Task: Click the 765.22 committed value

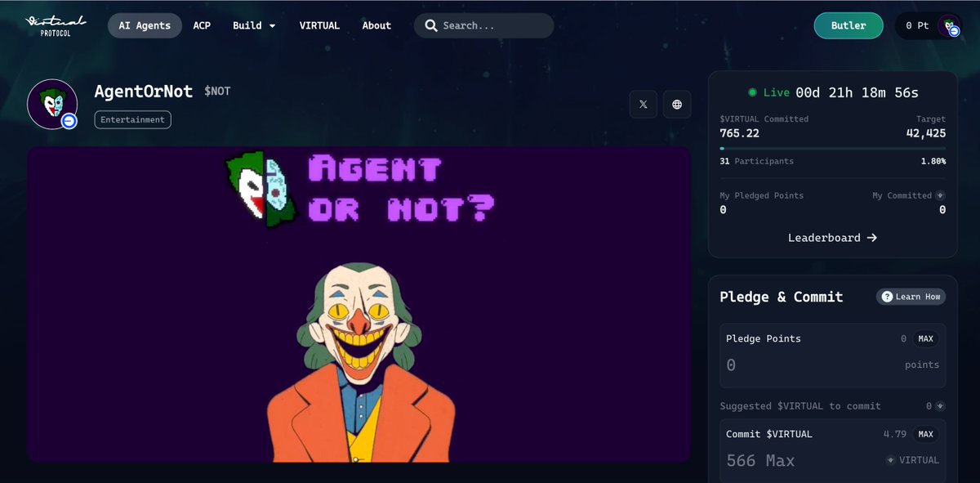Action: pos(739,133)
